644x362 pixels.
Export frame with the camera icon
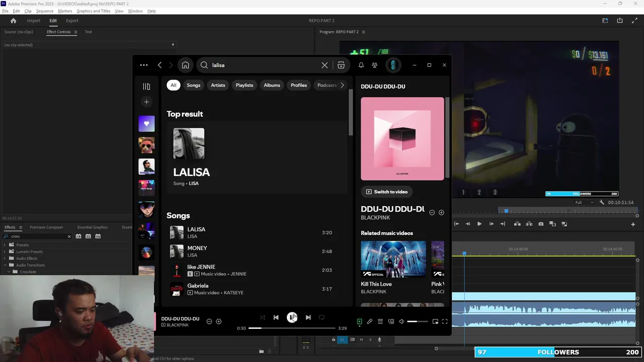(x=541, y=224)
